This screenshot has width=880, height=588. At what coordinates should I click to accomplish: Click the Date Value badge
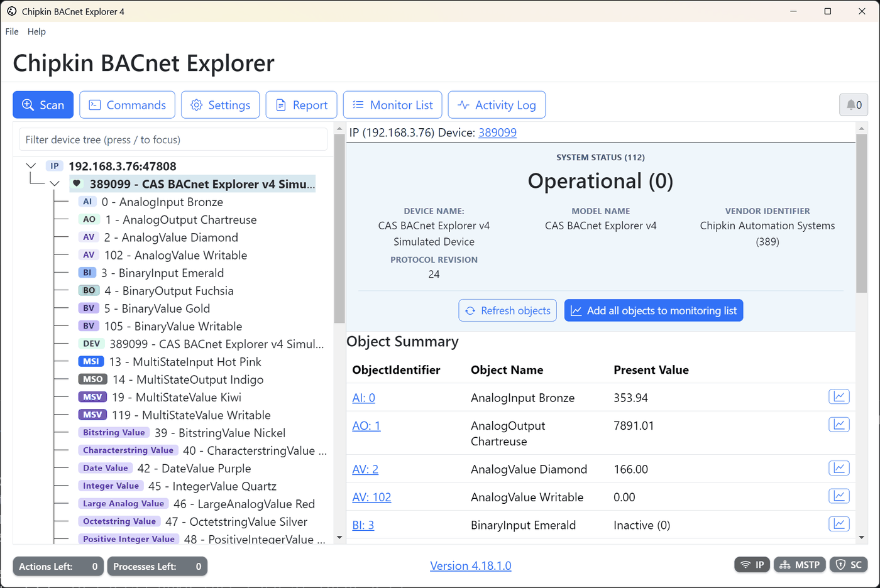(106, 468)
